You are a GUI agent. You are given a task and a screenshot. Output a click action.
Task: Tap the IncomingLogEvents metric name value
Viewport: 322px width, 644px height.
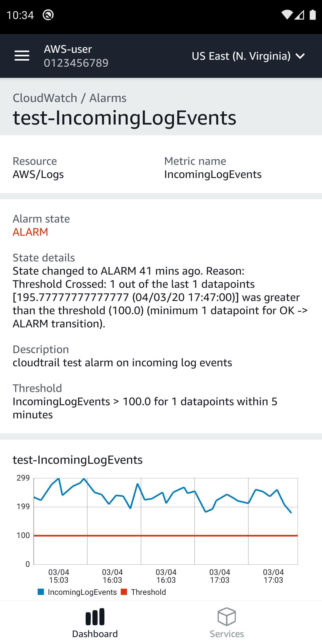tap(213, 174)
